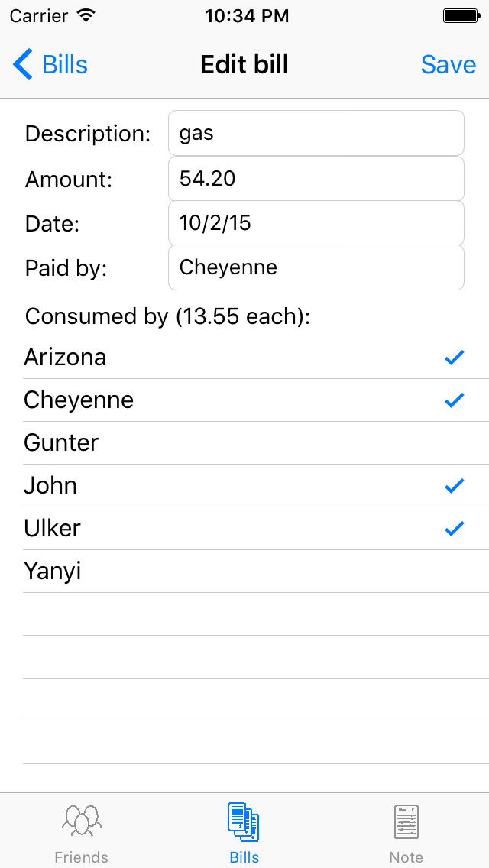Tap the back chevron arrow

pos(23,65)
